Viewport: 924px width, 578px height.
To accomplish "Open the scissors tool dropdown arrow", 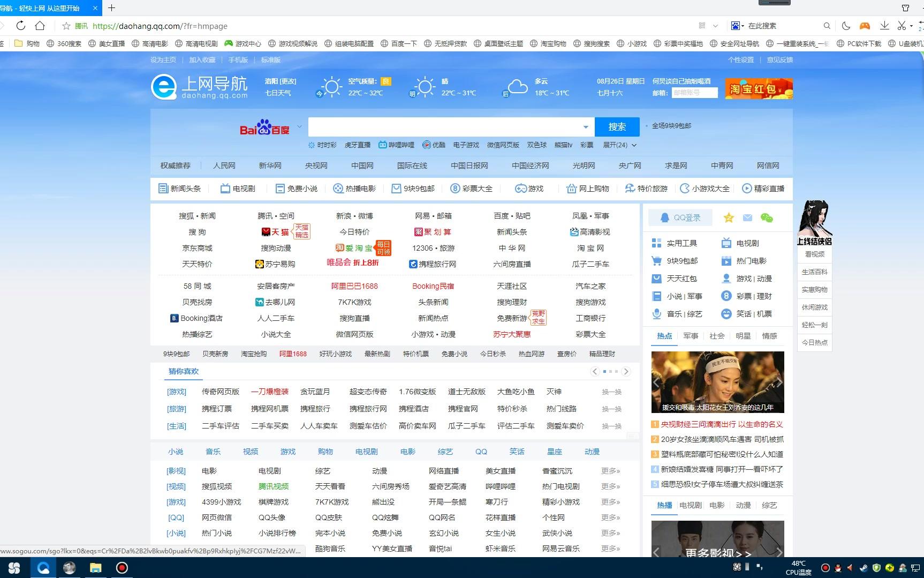I will (910, 26).
